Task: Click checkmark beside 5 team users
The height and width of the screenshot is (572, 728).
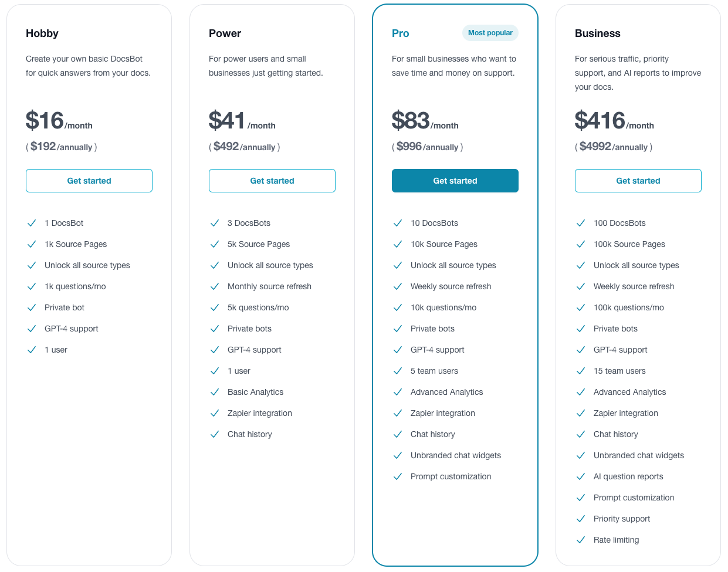Action: click(x=398, y=371)
